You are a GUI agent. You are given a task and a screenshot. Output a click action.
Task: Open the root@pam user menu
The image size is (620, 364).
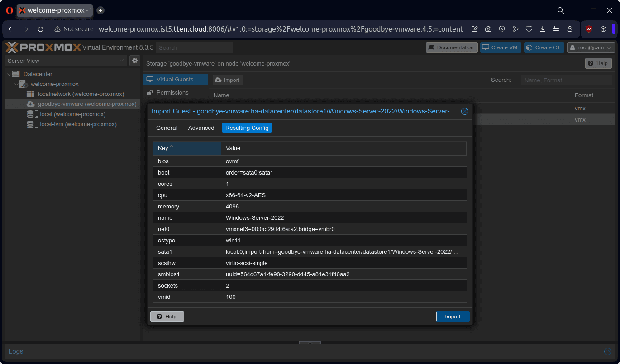point(591,47)
